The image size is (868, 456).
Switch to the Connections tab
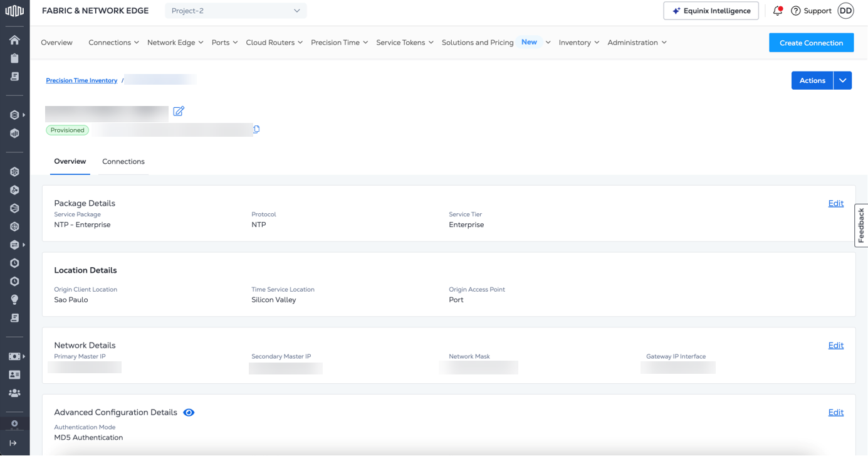(x=123, y=162)
